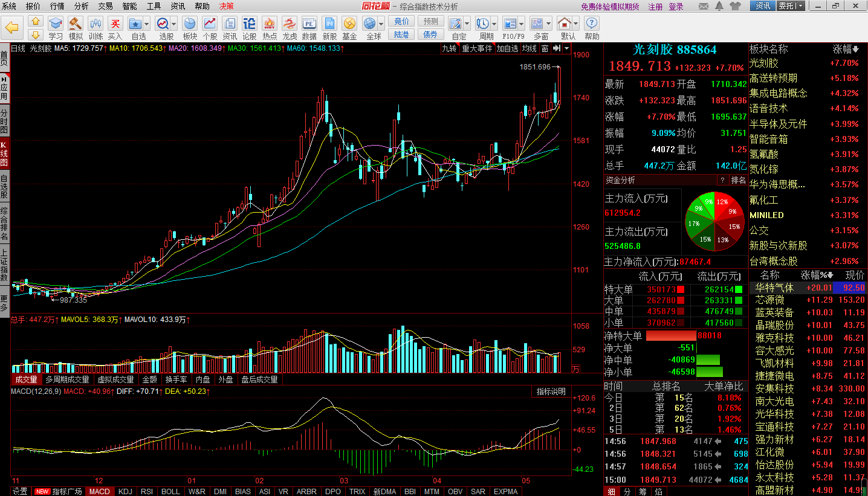Image resolution: width=868 pixels, height=496 pixels.
Task: Click the yellow back arrow icon
Action: pos(13,27)
